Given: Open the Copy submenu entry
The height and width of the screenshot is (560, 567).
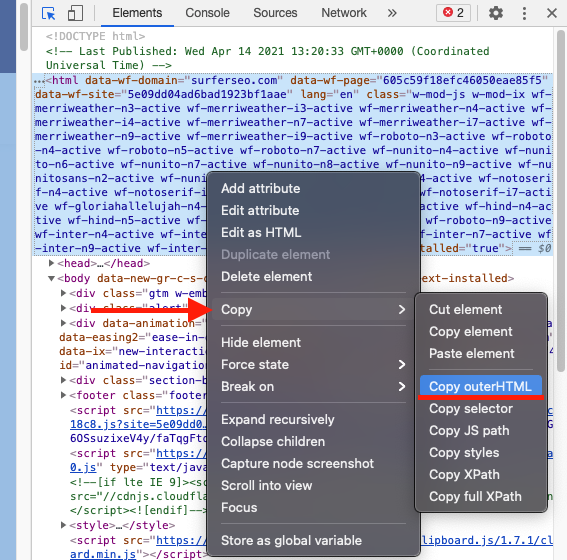Looking at the screenshot, I should click(314, 309).
